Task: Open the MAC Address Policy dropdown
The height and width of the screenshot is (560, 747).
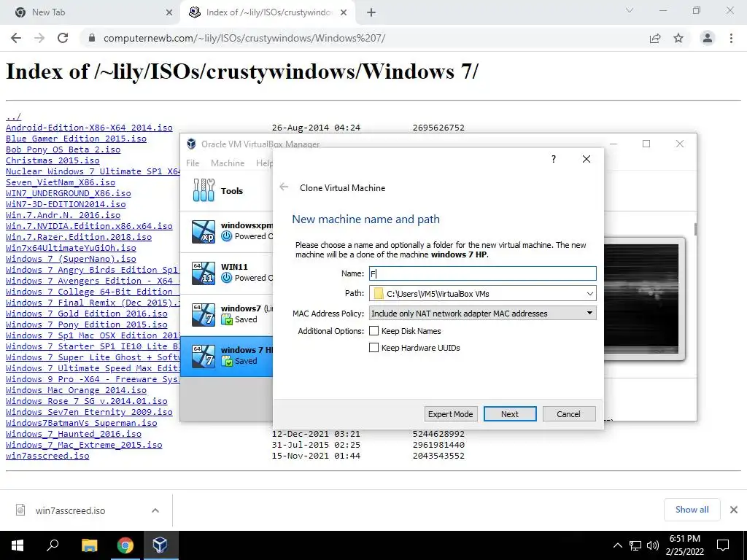Action: pyautogui.click(x=483, y=314)
